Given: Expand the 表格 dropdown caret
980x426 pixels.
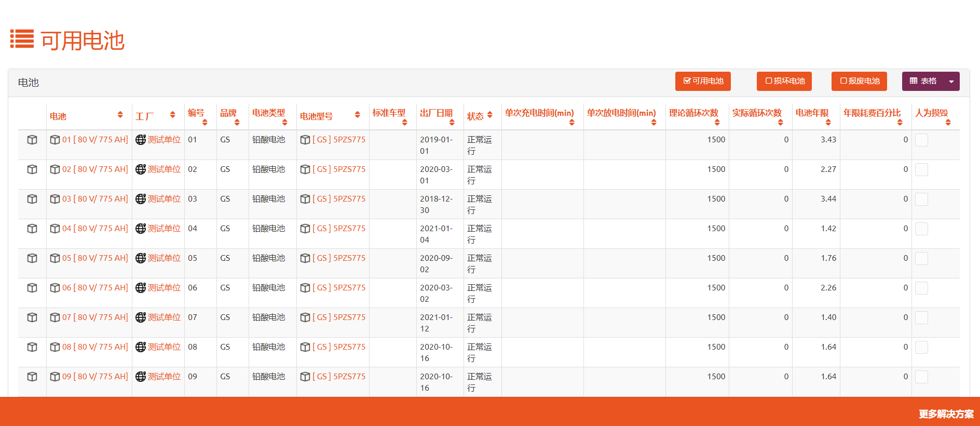Looking at the screenshot, I should (x=951, y=82).
